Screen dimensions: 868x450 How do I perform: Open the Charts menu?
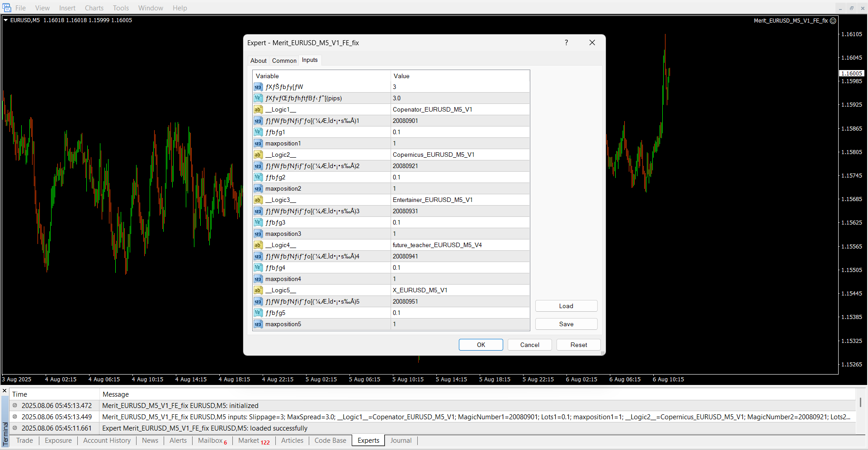coord(94,8)
